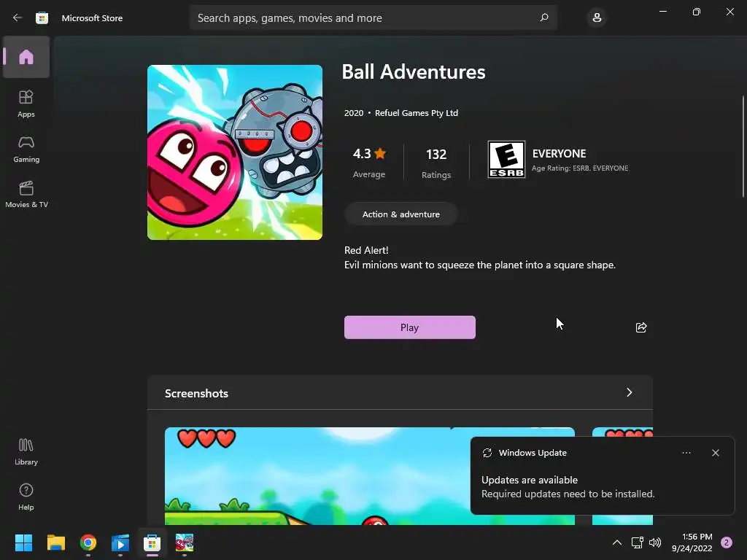Open the Action & adventure category

[401, 214]
